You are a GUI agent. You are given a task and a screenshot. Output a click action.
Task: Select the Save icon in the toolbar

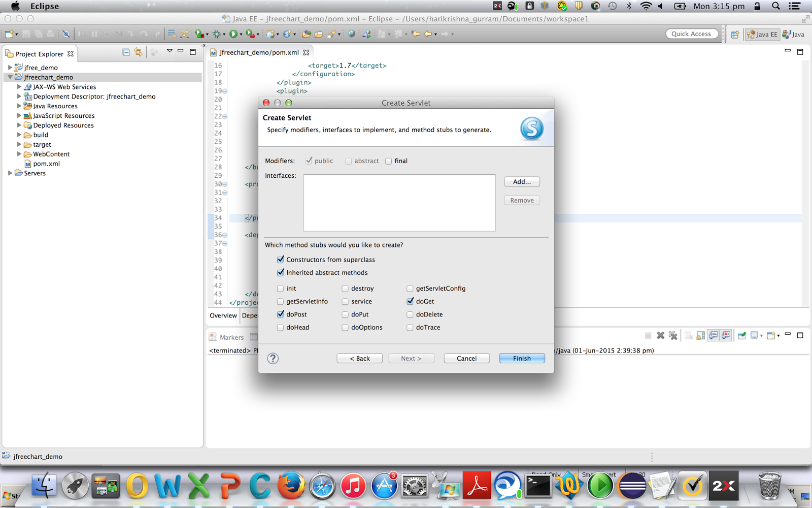point(26,34)
